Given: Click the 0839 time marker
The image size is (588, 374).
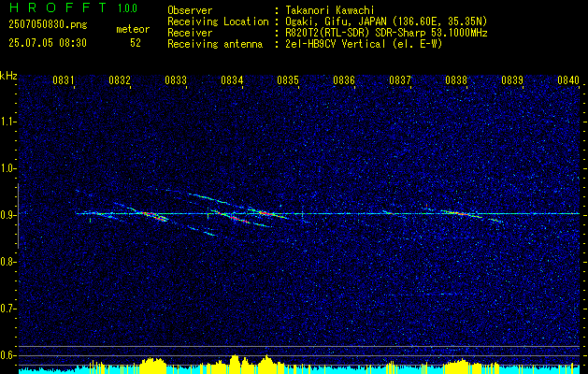Looking at the screenshot, I should point(512,79).
